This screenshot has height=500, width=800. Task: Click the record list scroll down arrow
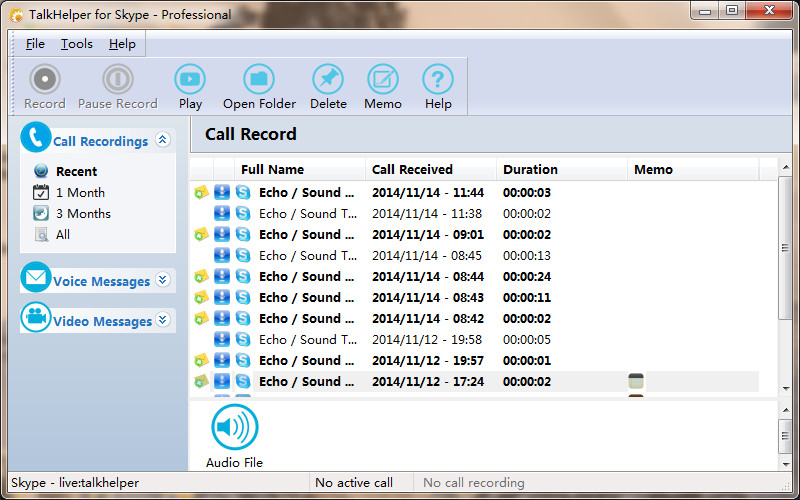coord(785,388)
